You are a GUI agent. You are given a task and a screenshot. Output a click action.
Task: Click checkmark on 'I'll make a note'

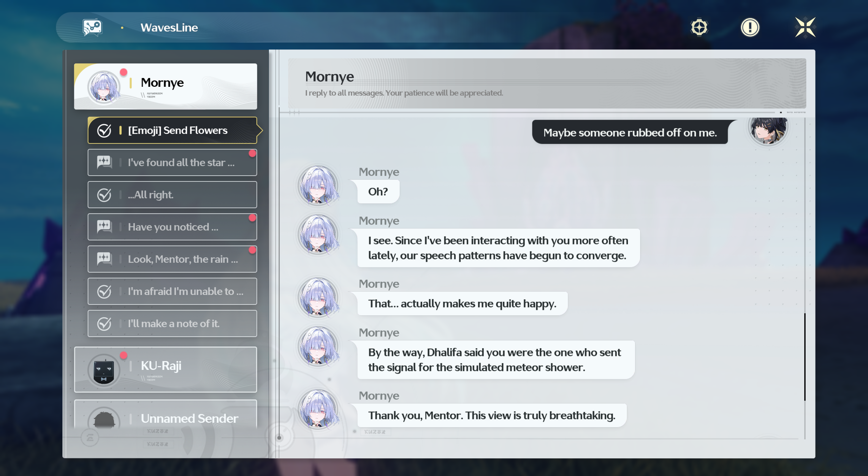coord(104,323)
